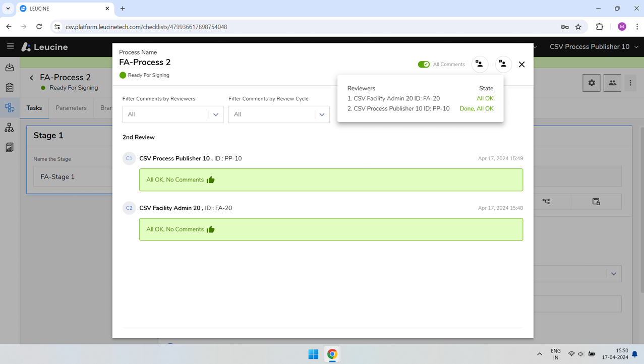
Task: Click the Stage 1 heading
Action: click(x=48, y=135)
